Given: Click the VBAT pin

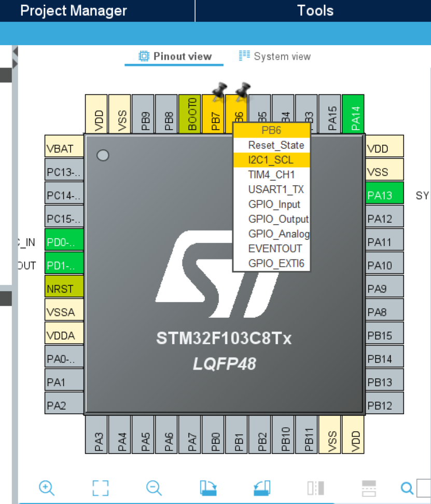Looking at the screenshot, I should point(64,146).
